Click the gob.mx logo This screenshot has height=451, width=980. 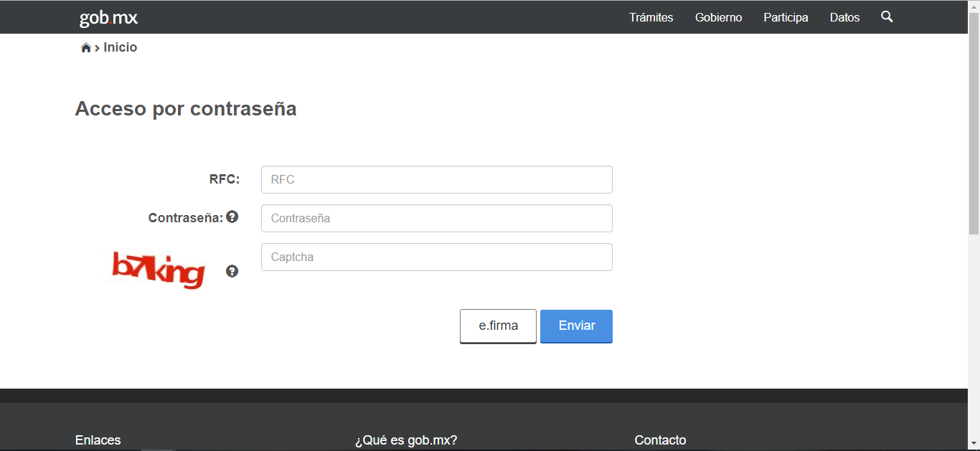coord(108,18)
